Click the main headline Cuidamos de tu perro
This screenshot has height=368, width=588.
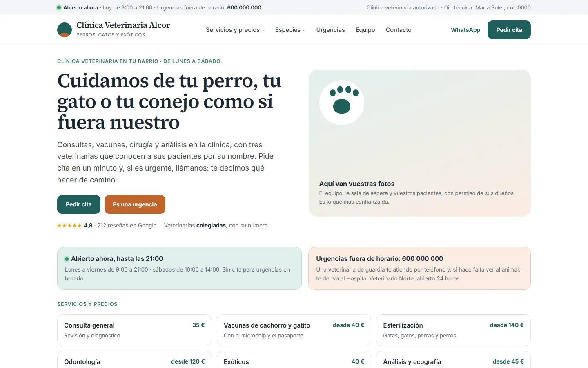coord(169,101)
